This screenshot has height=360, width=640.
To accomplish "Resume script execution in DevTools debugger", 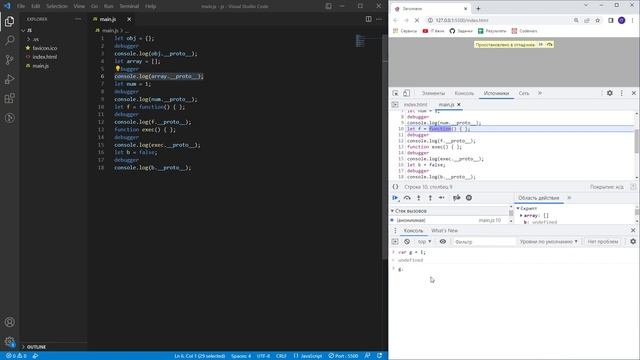I will click(395, 198).
